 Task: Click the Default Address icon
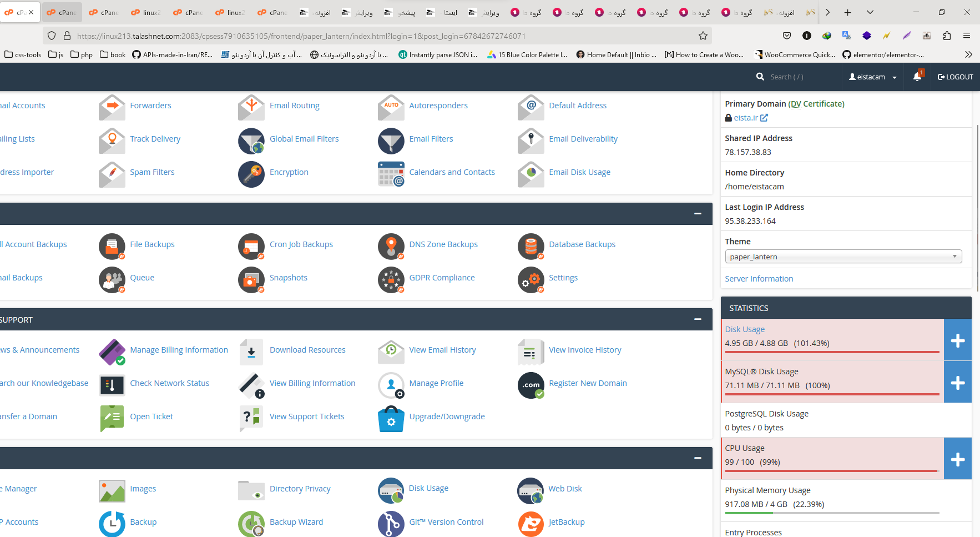531,107
